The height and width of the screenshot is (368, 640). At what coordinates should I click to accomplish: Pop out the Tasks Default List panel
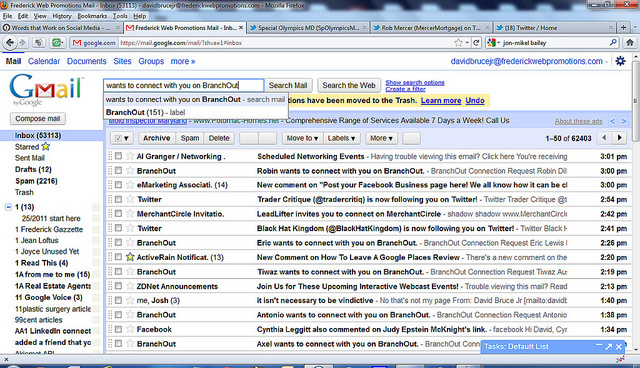click(609, 346)
